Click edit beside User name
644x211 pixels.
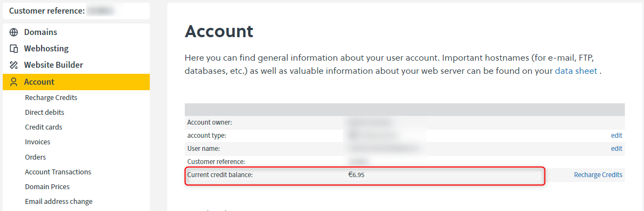pyautogui.click(x=617, y=149)
